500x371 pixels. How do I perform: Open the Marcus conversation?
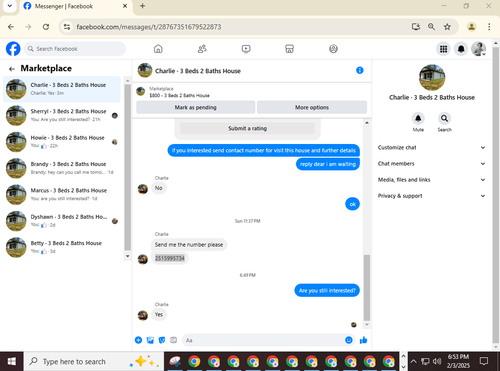click(62, 194)
